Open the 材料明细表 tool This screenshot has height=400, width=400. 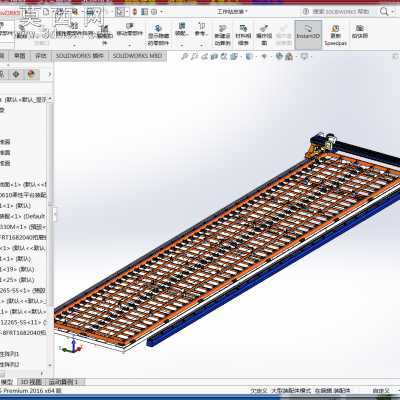point(243,35)
